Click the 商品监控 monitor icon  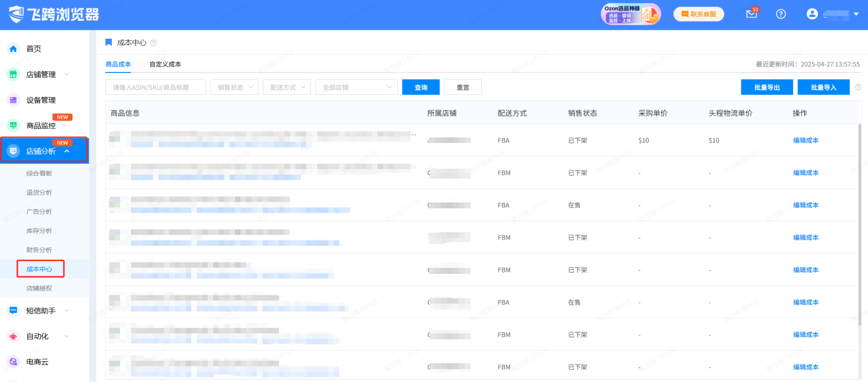[x=13, y=126]
